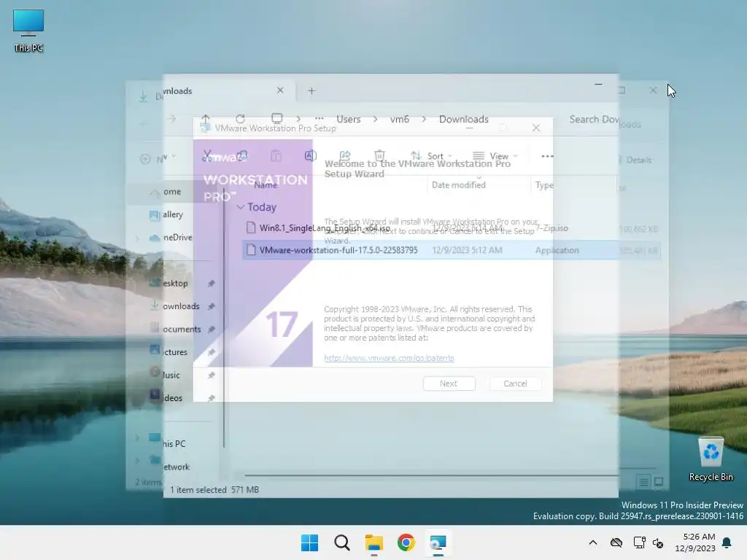Expand chevron after Users in address bar
The width and height of the screenshot is (747, 560).
pos(376,119)
